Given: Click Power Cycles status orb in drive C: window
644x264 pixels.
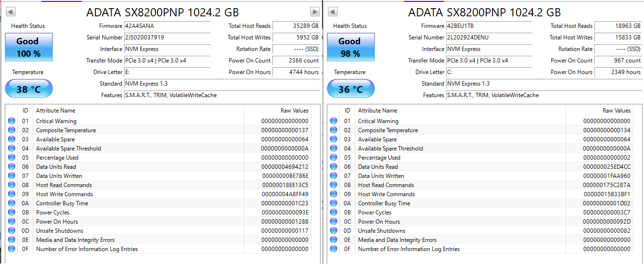Looking at the screenshot, I should coord(334,213).
